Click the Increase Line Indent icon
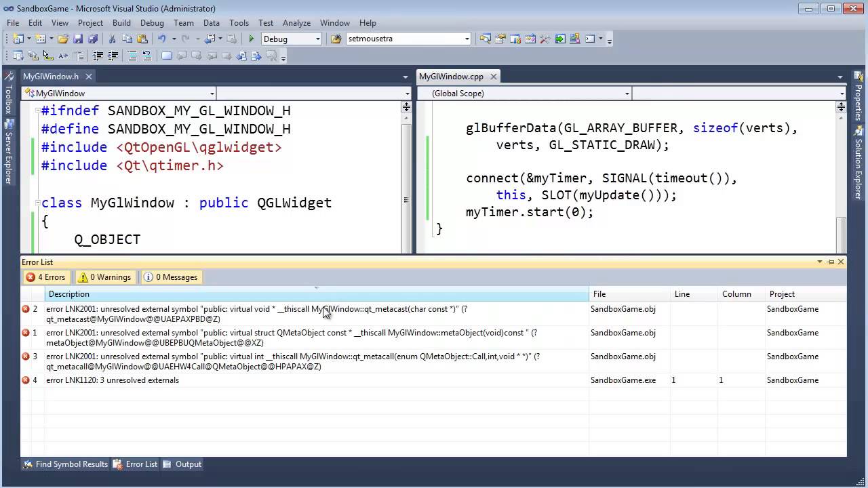Screen dimensions: 868x488 point(113,56)
